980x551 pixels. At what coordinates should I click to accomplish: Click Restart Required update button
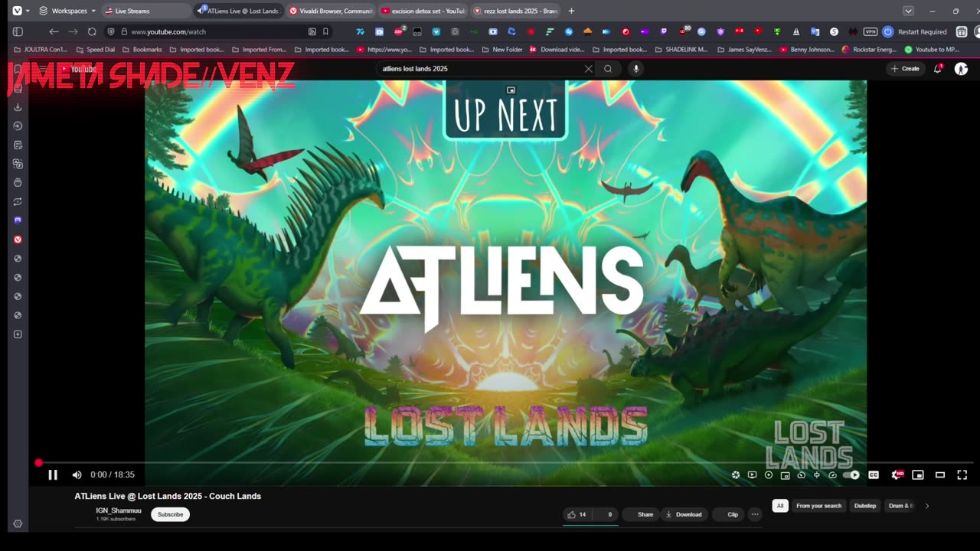point(915,31)
